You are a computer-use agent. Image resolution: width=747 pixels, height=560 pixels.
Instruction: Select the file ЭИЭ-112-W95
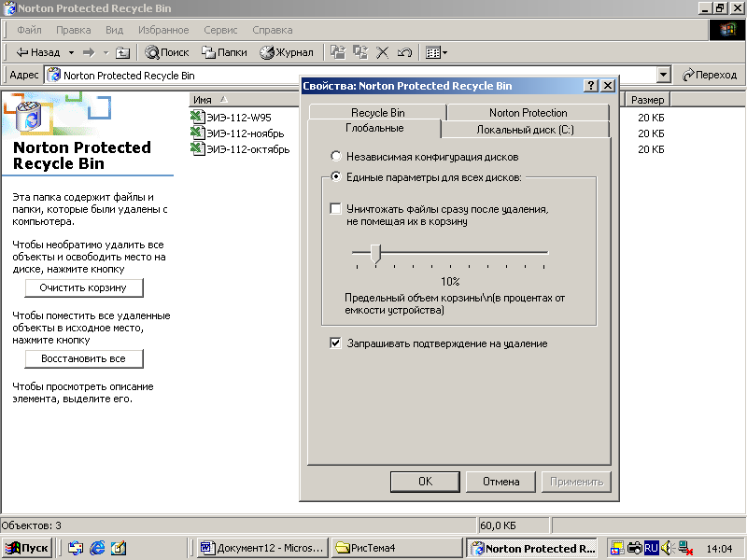(x=239, y=118)
